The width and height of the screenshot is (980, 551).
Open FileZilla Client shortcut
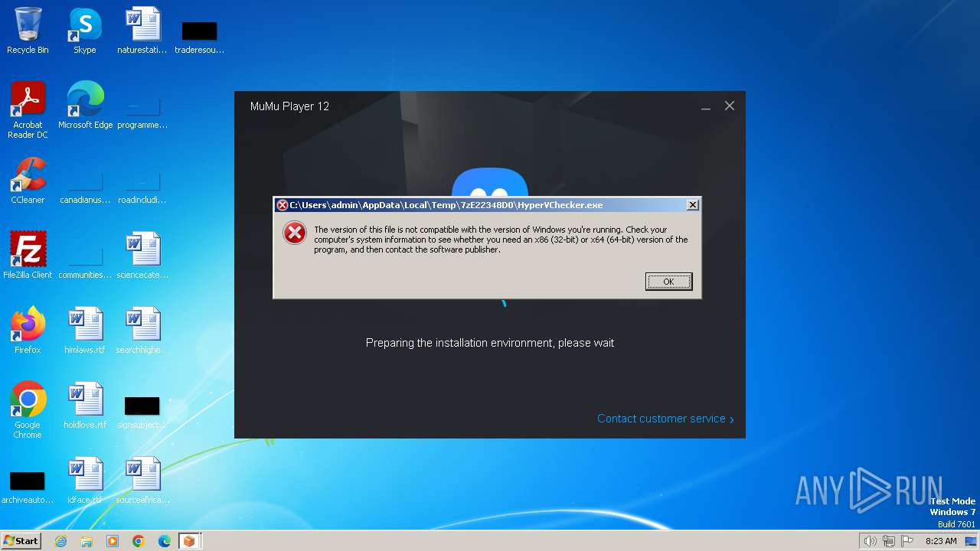coord(28,256)
